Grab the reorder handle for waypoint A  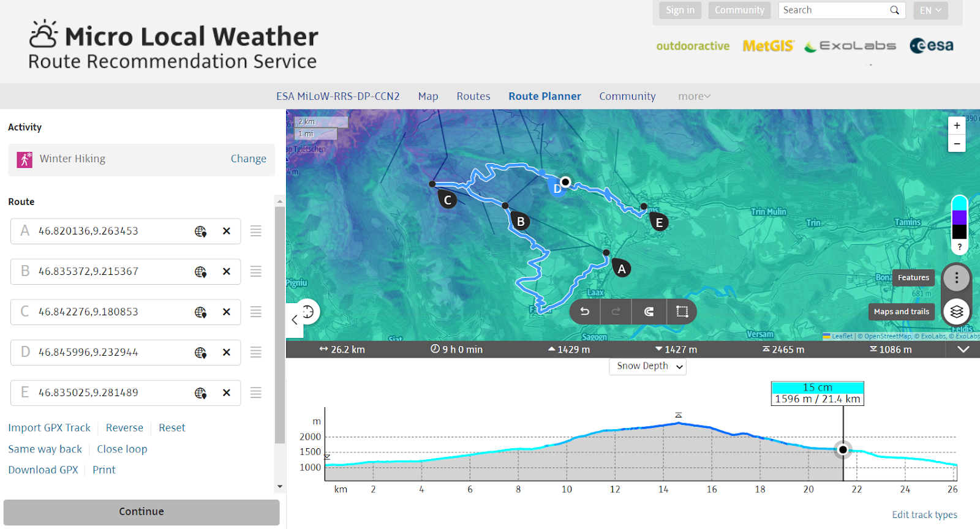pos(256,231)
